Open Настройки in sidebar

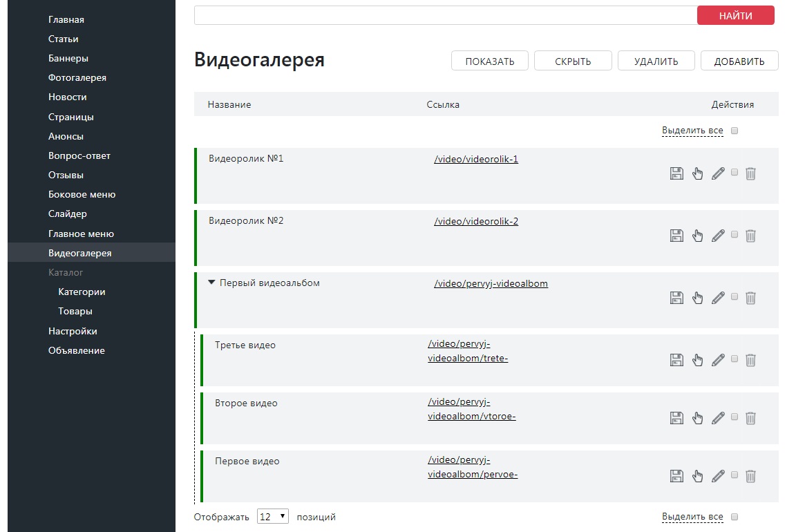[73, 331]
